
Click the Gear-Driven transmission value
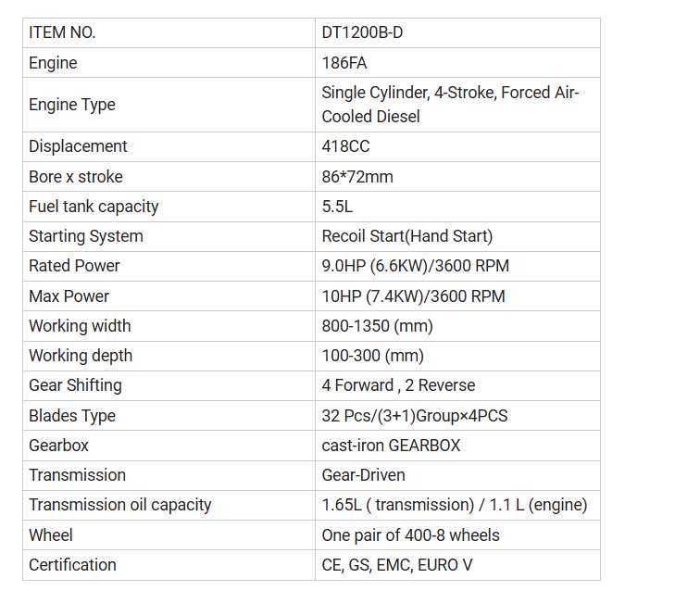point(363,475)
